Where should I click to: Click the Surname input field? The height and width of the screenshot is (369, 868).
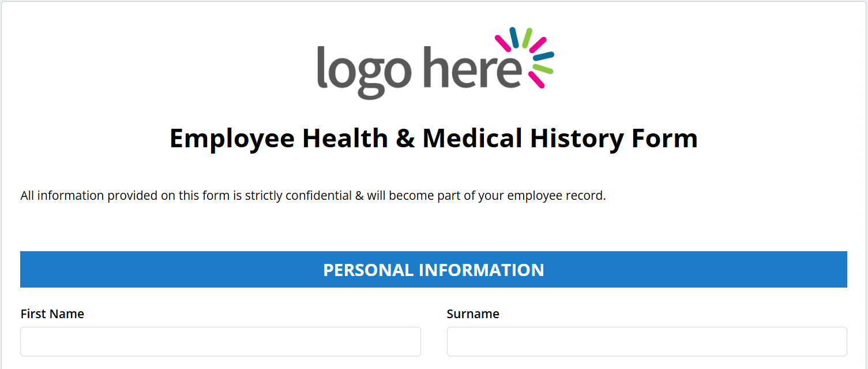647,342
